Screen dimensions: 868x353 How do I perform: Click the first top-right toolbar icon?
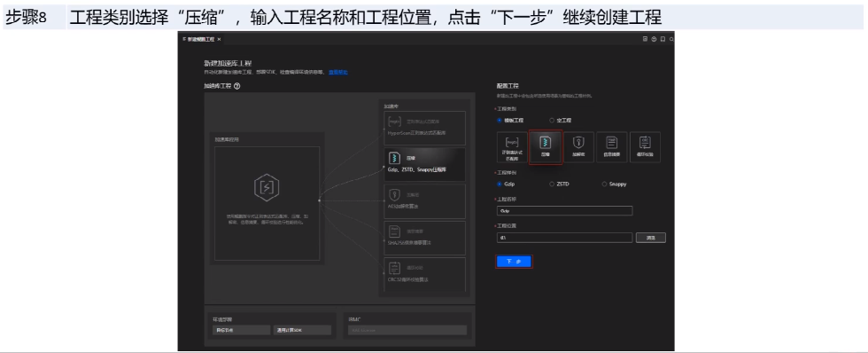(645, 39)
